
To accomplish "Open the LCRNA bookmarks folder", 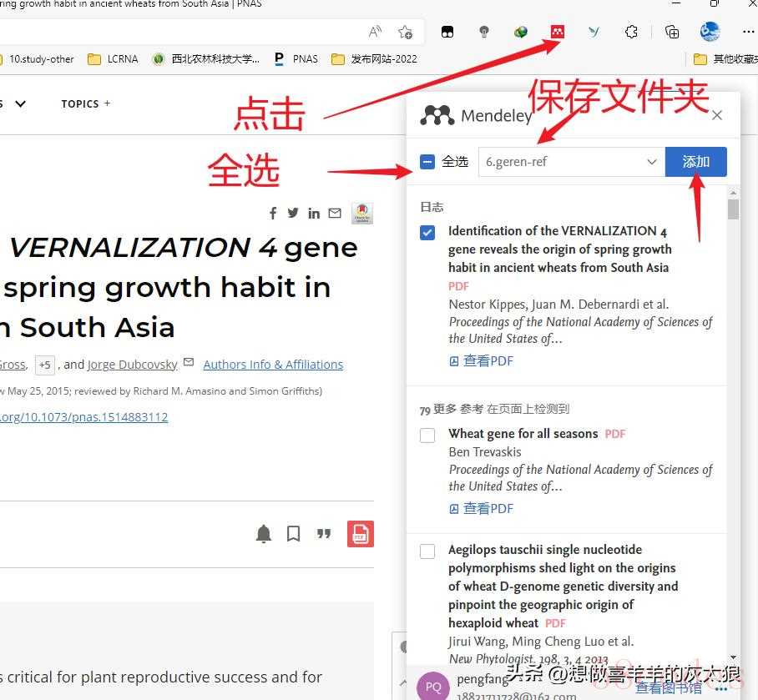I will (x=114, y=59).
